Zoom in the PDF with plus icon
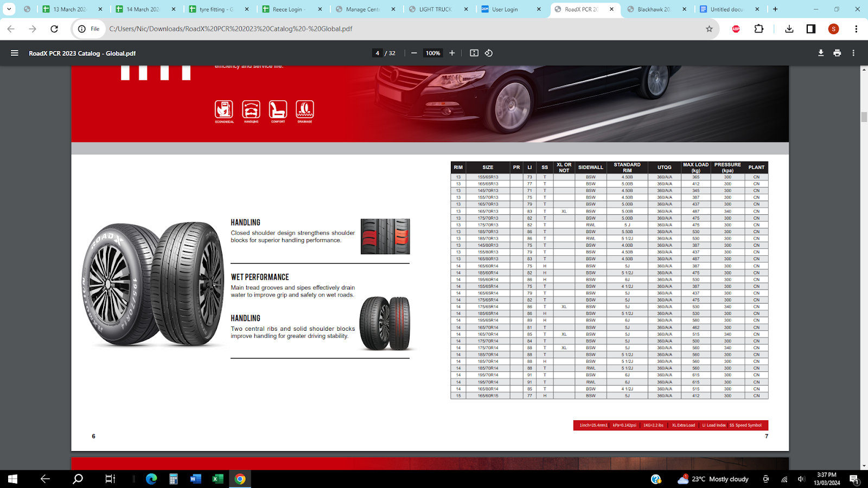Viewport: 868px width, 488px height. pos(452,53)
